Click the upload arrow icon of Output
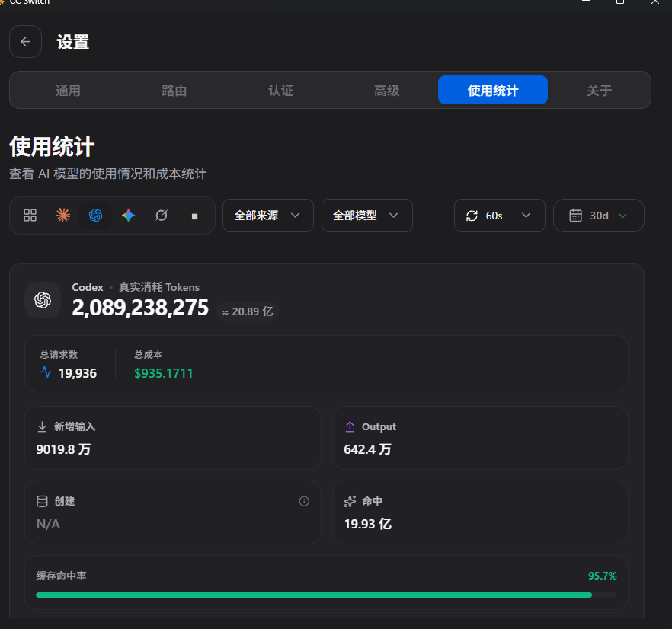 click(x=350, y=426)
